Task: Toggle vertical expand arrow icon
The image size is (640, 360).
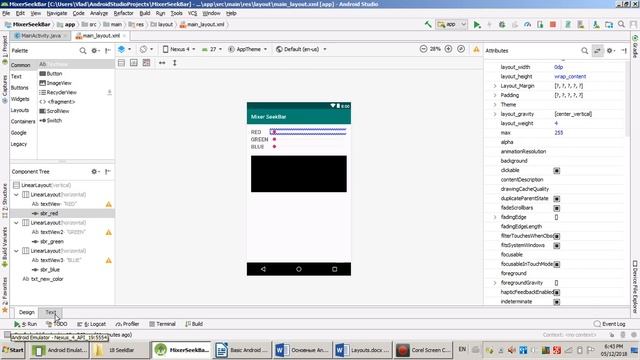Action: (x=175, y=63)
